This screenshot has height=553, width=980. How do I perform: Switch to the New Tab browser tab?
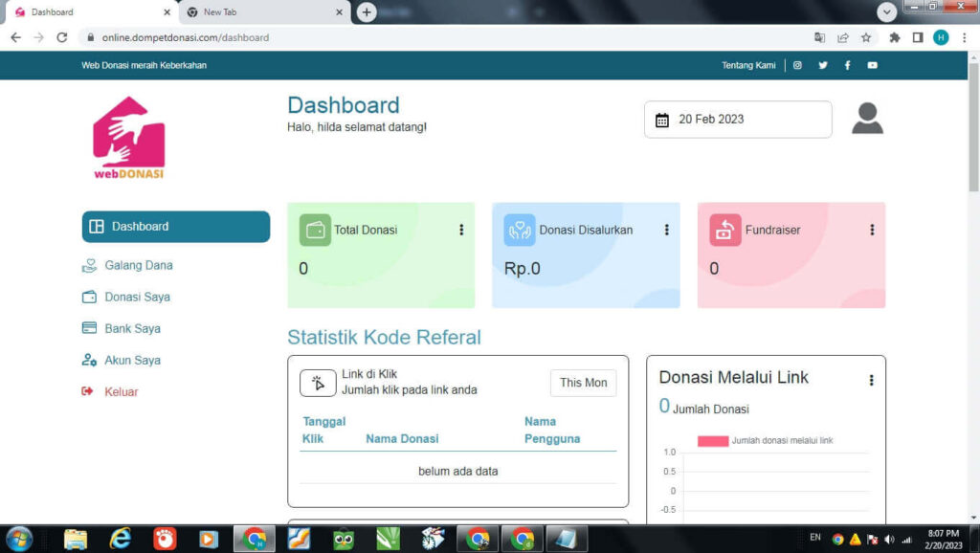click(263, 12)
